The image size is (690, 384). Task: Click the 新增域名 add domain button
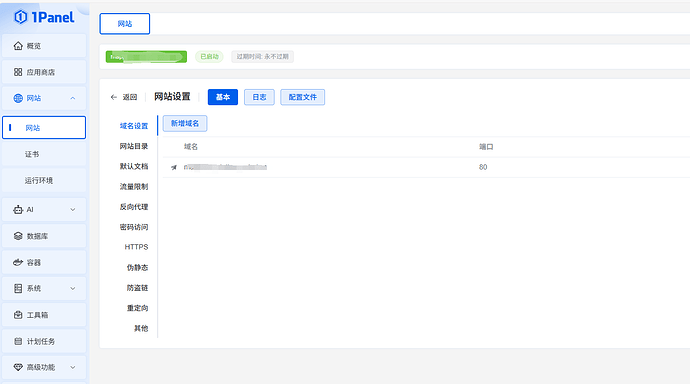[x=185, y=124]
